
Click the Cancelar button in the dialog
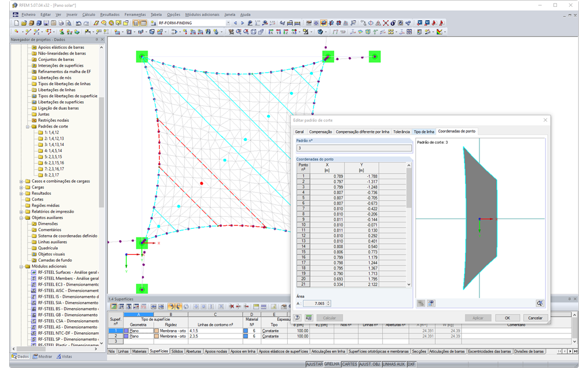point(535,317)
